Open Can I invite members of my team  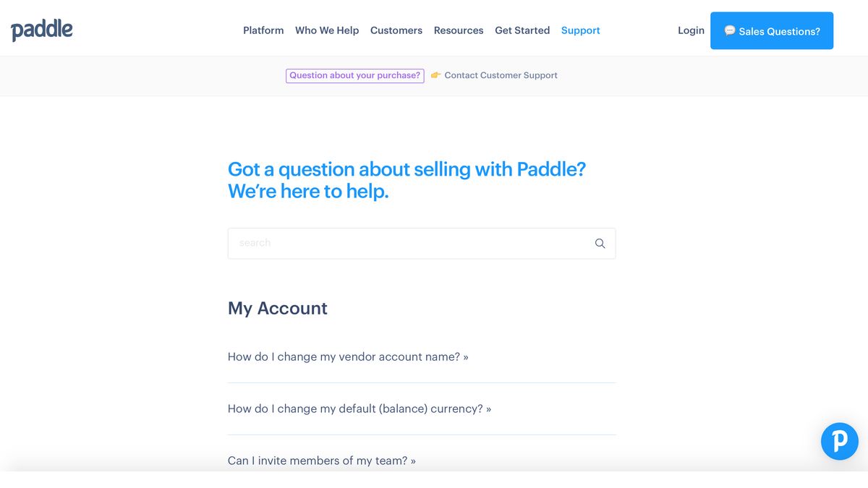321,461
